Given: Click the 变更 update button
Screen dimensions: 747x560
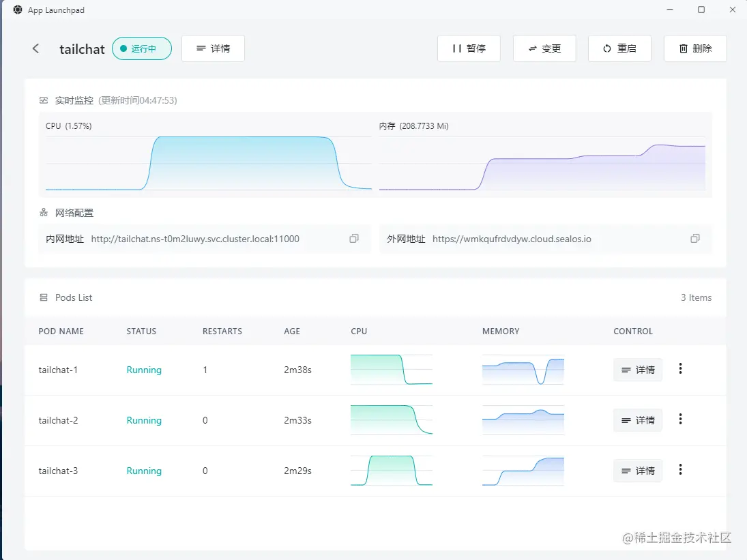Looking at the screenshot, I should [544, 48].
